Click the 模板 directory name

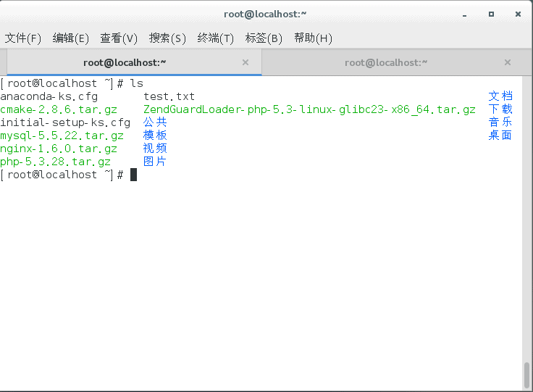click(155, 135)
